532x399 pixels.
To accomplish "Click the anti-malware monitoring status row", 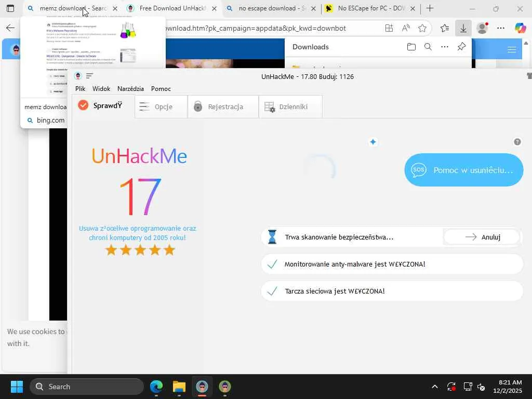I will click(392, 264).
